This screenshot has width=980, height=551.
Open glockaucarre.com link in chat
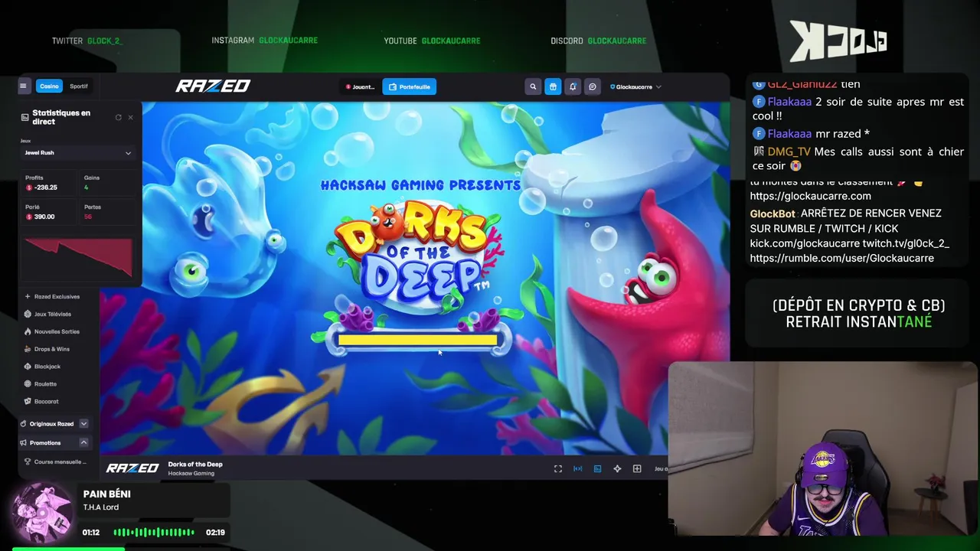coord(810,196)
